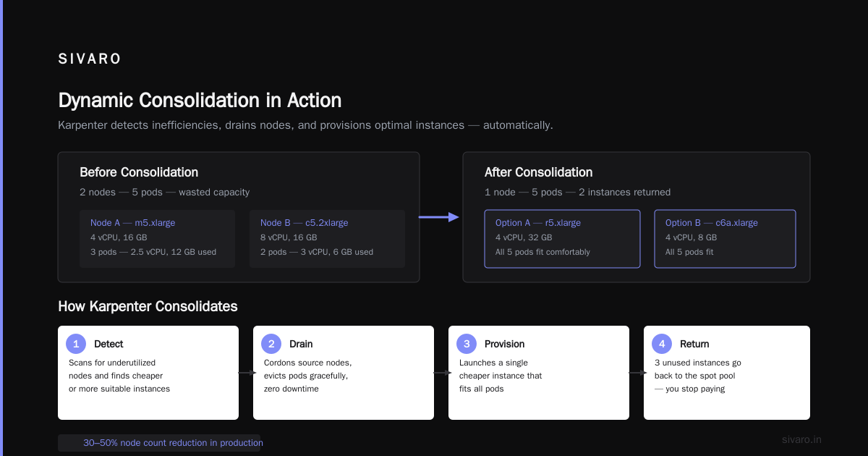This screenshot has height=456, width=868.
Task: Select '2 nodes — 5 pods — wasted capacity'
Action: click(164, 193)
